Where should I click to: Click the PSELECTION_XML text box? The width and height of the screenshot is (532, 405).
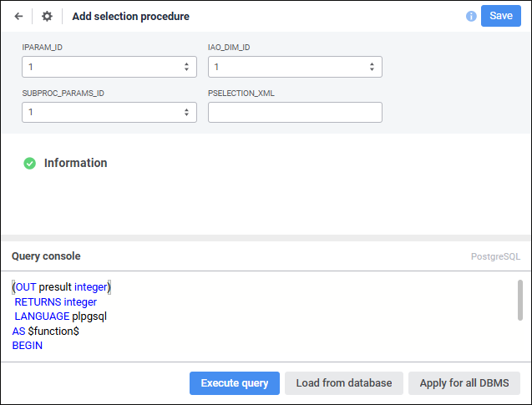pyautogui.click(x=295, y=112)
